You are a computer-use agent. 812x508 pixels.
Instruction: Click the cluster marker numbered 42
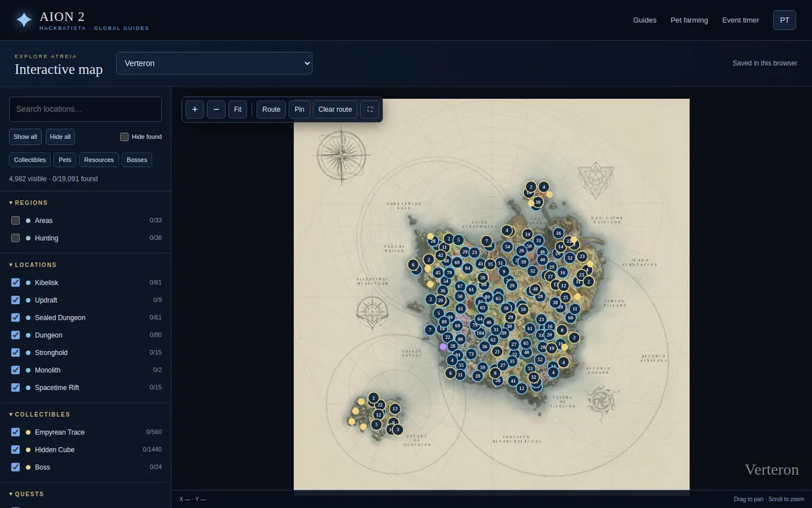pyautogui.click(x=441, y=255)
